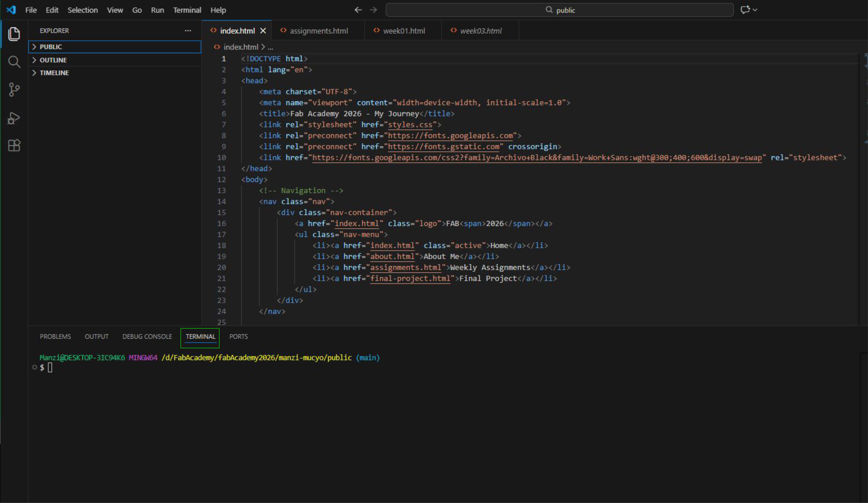
Task: Click the styles.css link in code
Action: [x=410, y=125]
